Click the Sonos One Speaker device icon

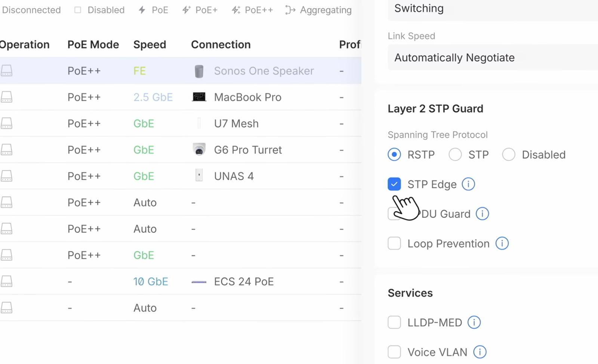pos(199,71)
